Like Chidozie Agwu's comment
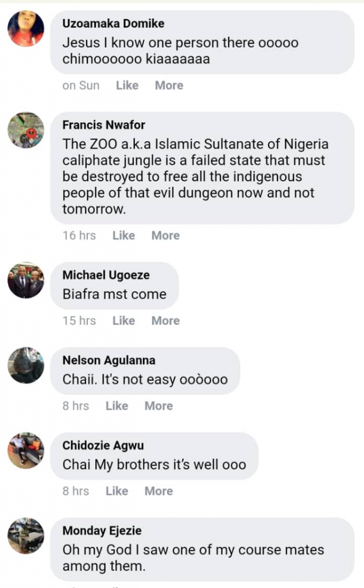 (117, 491)
